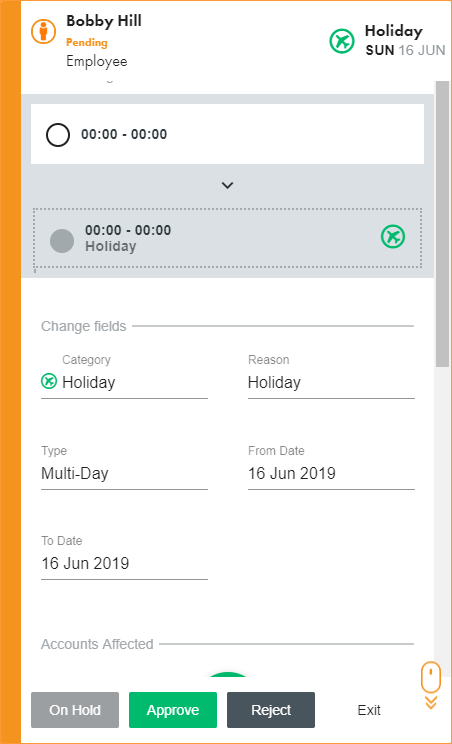Click the airplane icon in Holiday shift card
Screen dimensions: 452x744
click(393, 236)
